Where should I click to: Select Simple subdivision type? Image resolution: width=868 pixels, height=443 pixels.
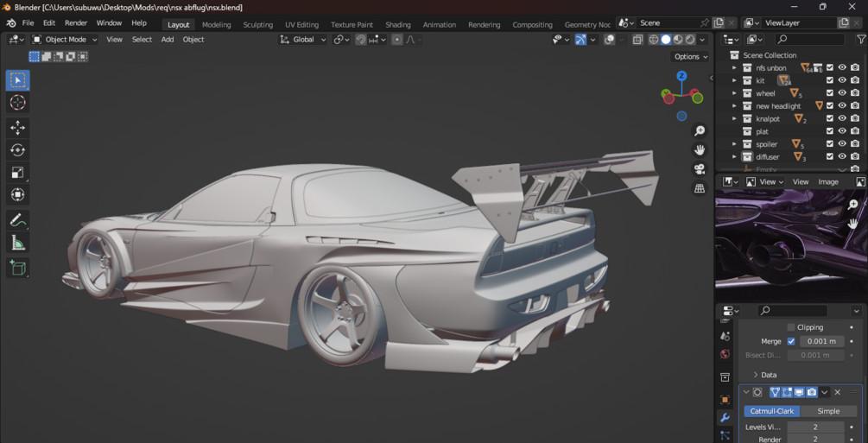tap(828, 411)
